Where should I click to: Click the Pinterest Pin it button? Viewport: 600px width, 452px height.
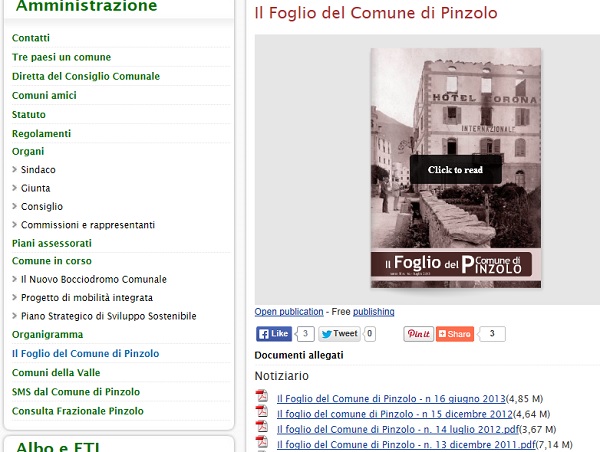pos(418,334)
